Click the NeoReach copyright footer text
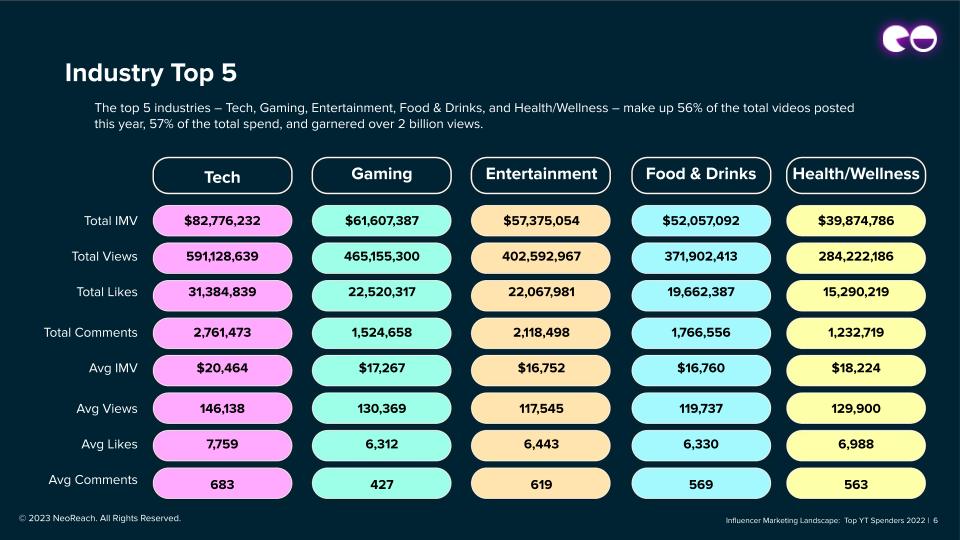Image resolution: width=960 pixels, height=540 pixels. point(100,518)
